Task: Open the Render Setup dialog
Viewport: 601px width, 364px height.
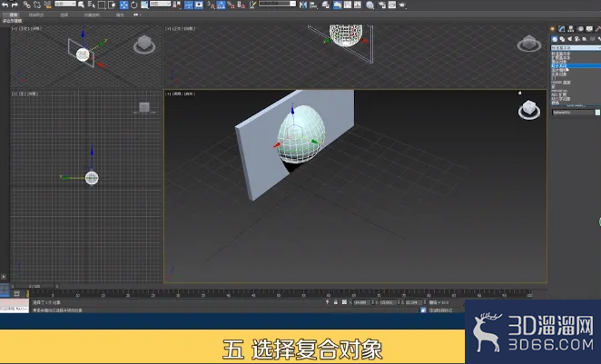Action: pos(382,5)
